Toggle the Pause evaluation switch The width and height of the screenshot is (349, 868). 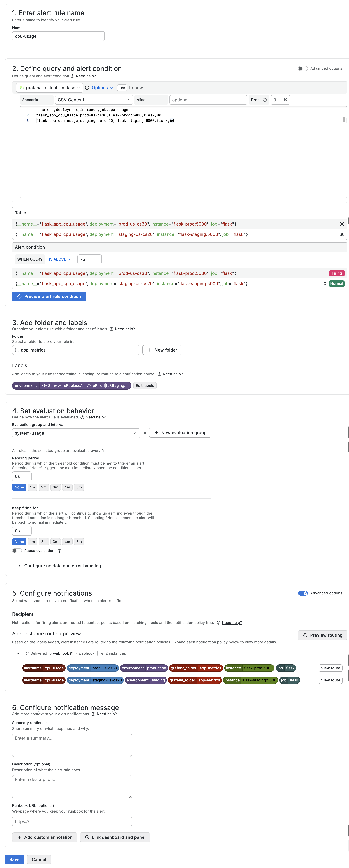coord(17,551)
